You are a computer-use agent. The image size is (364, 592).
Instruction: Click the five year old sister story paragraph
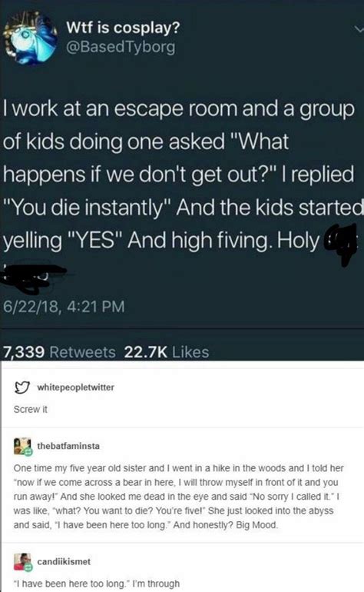(x=178, y=497)
